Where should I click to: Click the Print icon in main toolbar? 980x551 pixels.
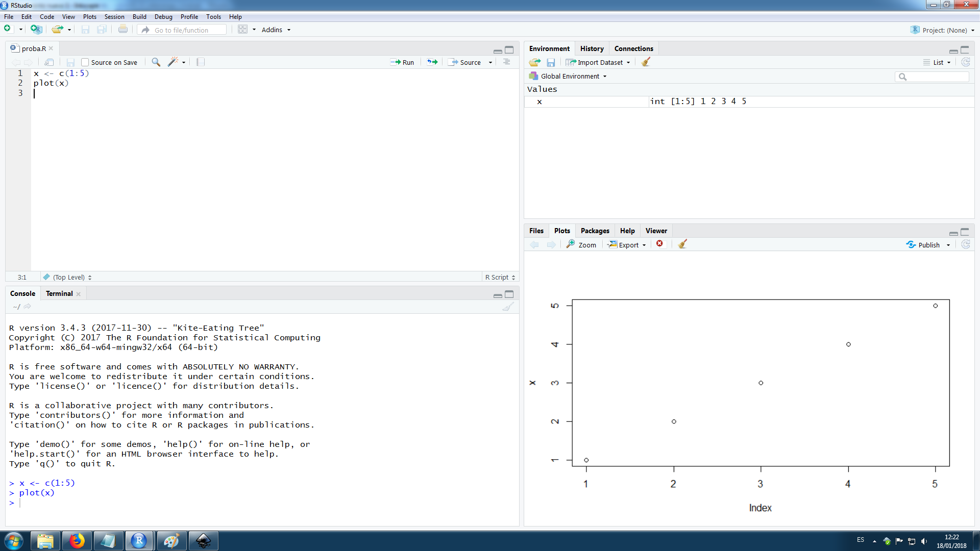[123, 30]
